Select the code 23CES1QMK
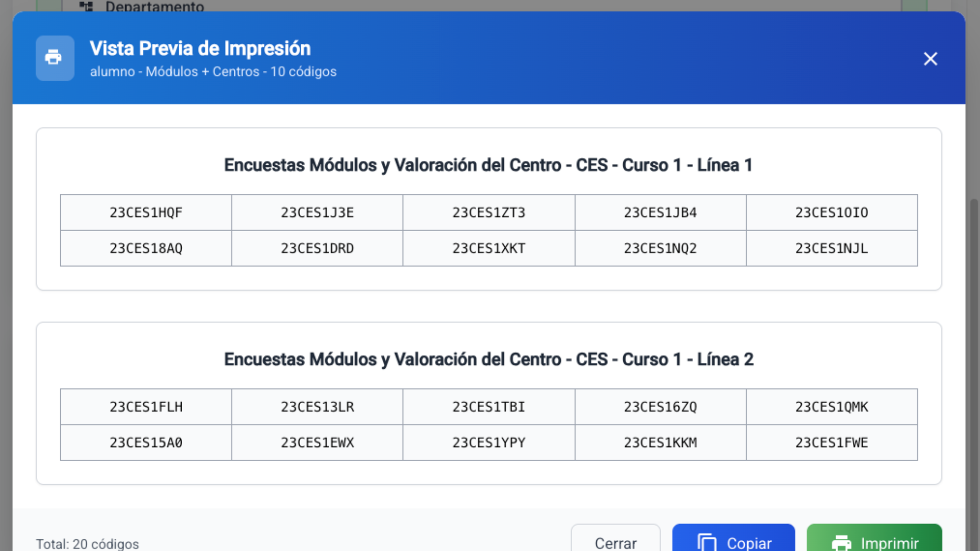The height and width of the screenshot is (551, 980). pos(831,407)
